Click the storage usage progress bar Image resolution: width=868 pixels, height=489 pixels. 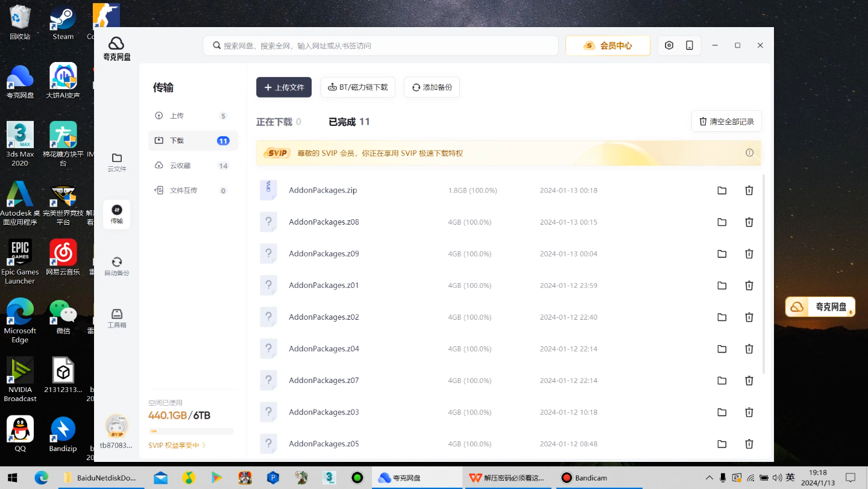pos(190,431)
